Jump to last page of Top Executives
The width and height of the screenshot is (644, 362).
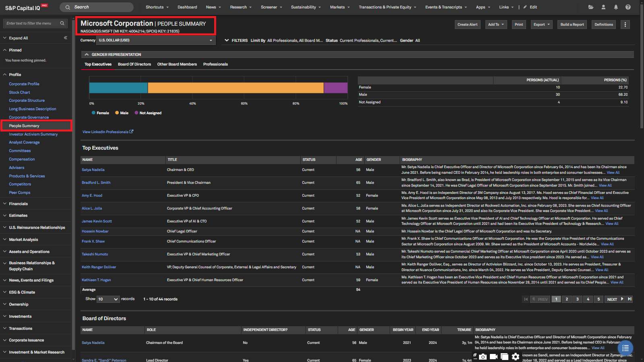(630, 299)
